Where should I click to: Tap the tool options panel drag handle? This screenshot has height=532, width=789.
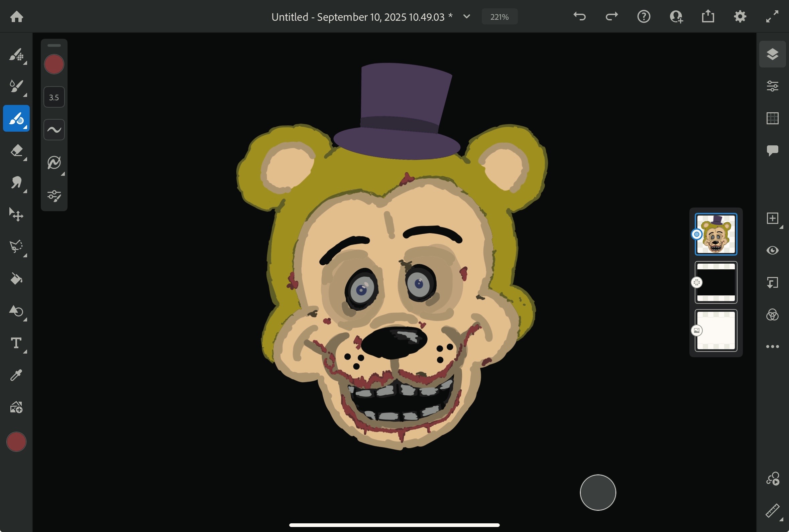(54, 45)
